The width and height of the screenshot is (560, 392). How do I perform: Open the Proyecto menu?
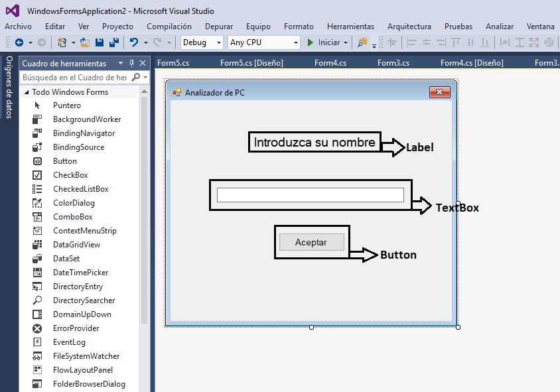pyautogui.click(x=117, y=27)
